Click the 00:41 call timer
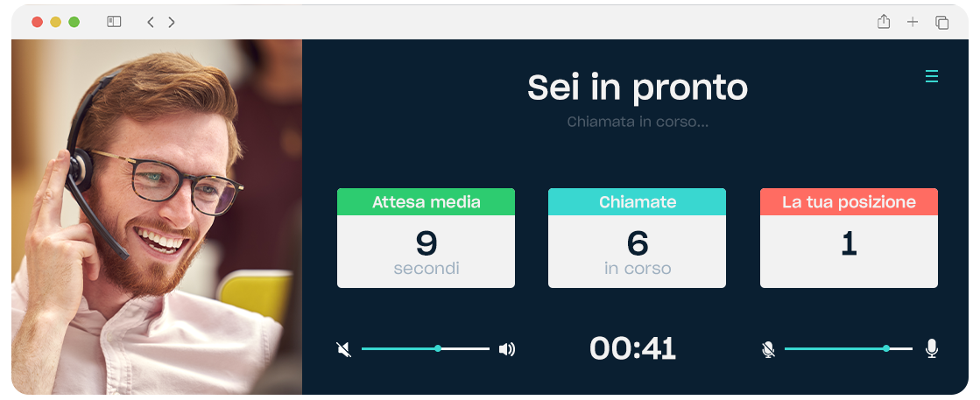980x400 pixels. click(632, 348)
